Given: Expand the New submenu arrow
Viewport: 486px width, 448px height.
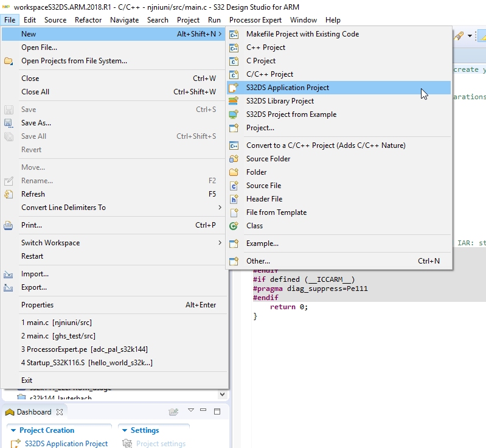Looking at the screenshot, I should (220, 34).
